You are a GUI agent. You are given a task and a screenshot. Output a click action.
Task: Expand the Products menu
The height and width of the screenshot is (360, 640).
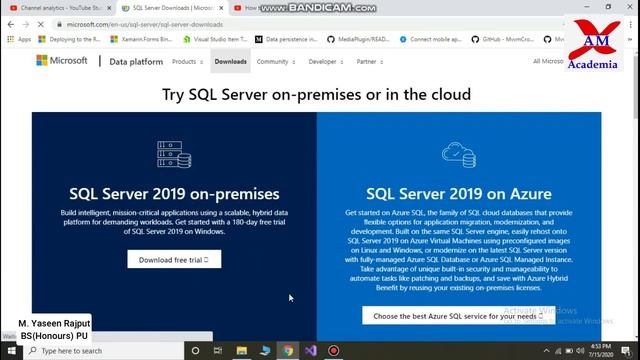(x=187, y=62)
